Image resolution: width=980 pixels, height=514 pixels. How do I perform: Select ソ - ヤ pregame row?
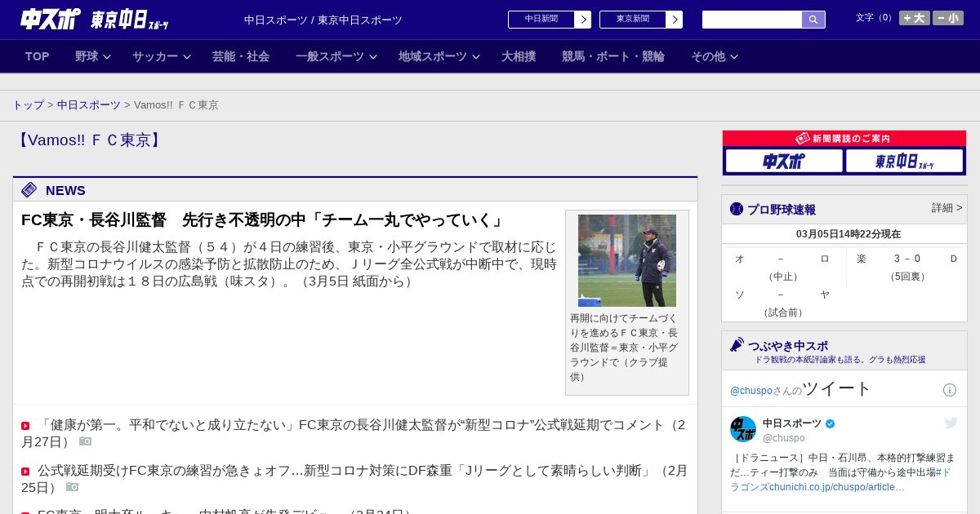click(782, 304)
